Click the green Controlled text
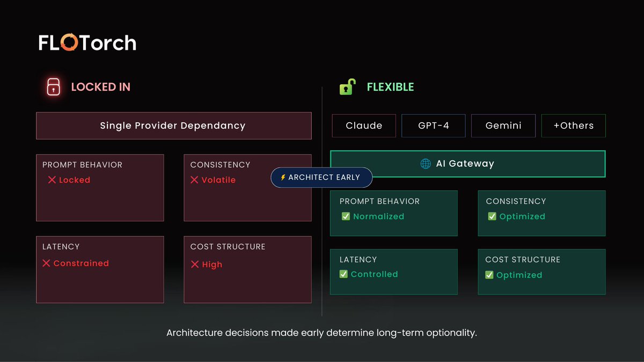The height and width of the screenshot is (362, 644). pos(375,274)
